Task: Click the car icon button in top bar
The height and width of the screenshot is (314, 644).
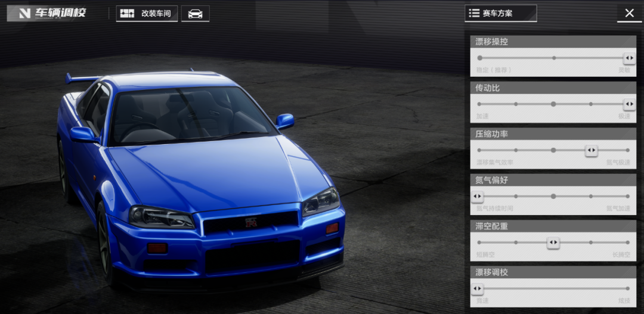Action: coord(195,14)
